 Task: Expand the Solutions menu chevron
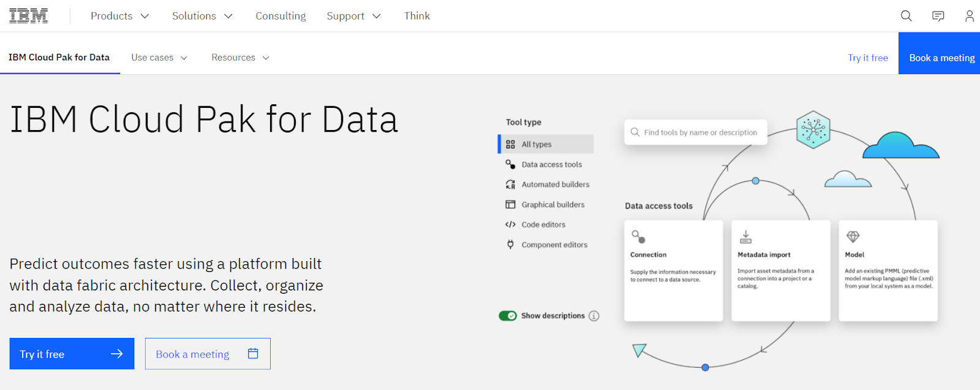click(228, 16)
